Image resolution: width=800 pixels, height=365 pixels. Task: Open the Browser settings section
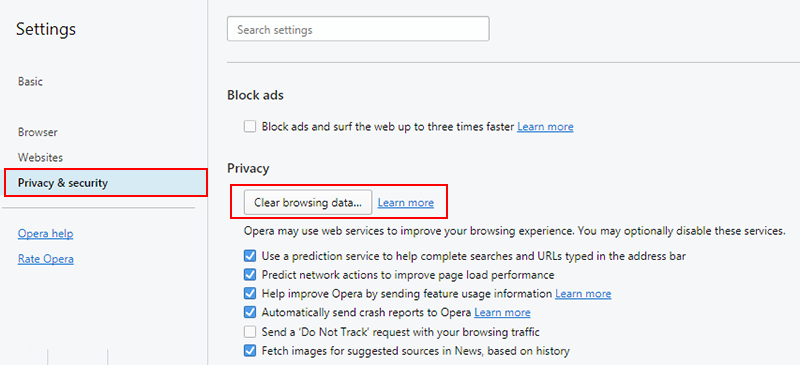click(38, 132)
